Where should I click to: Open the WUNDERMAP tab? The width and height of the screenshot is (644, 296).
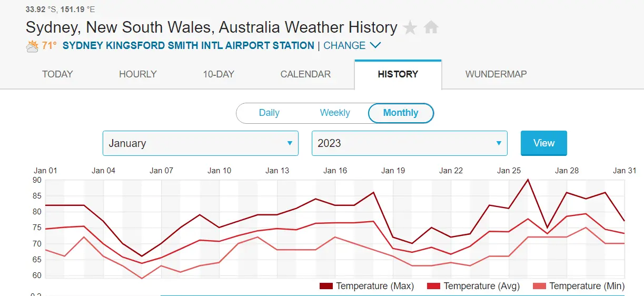pos(496,74)
